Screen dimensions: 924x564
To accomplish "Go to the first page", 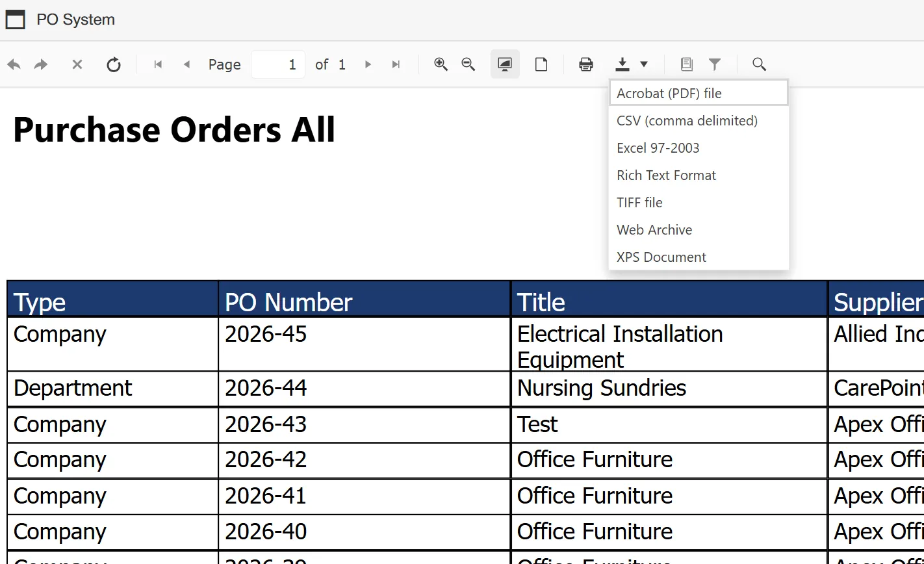I will (x=158, y=64).
